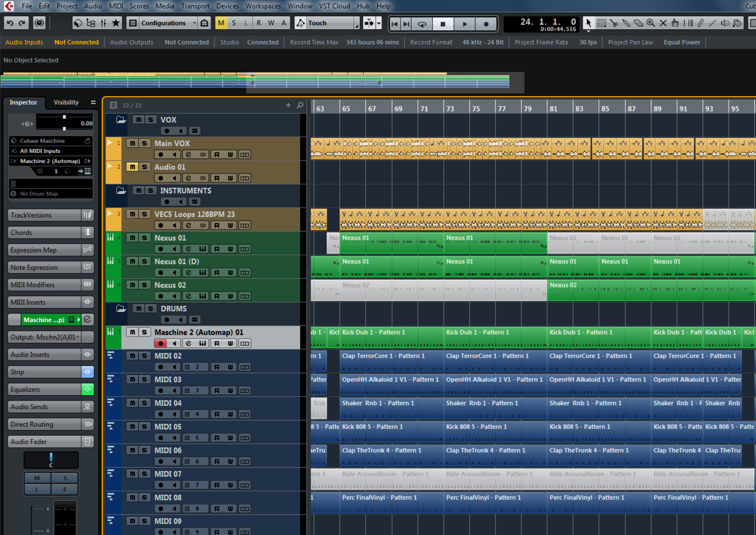Collapse the DRUMS folder track
756x535 pixels.
pyautogui.click(x=121, y=309)
